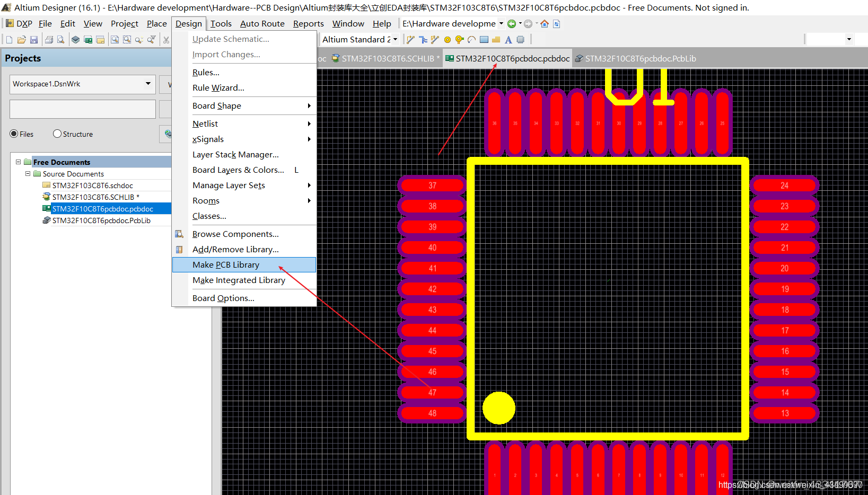Open the Back button history dropdown arrow

(520, 24)
